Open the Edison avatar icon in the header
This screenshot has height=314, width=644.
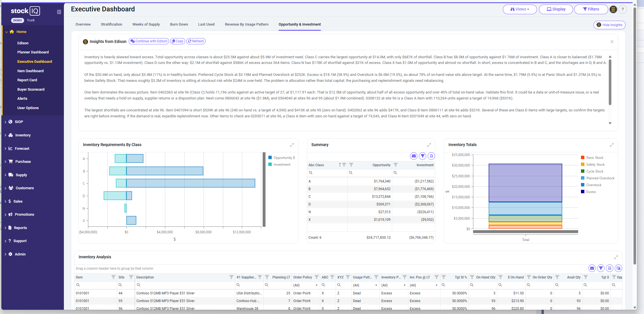coord(613,9)
